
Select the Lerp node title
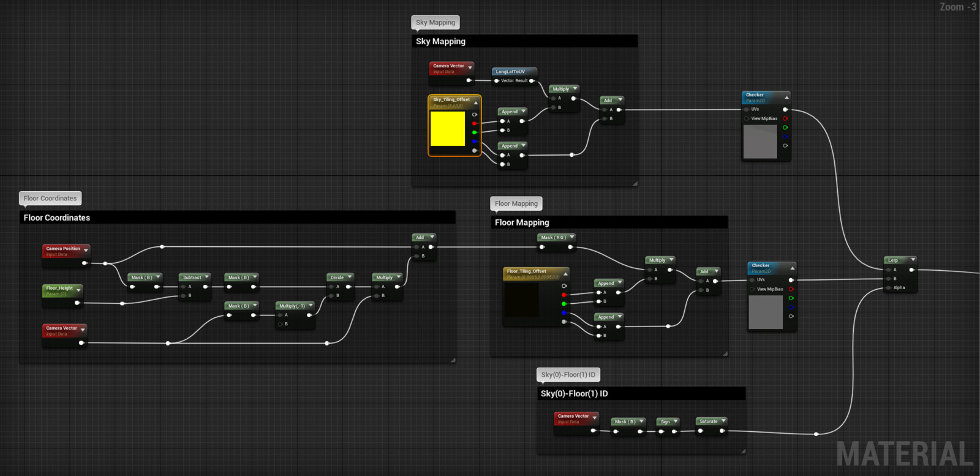point(893,260)
